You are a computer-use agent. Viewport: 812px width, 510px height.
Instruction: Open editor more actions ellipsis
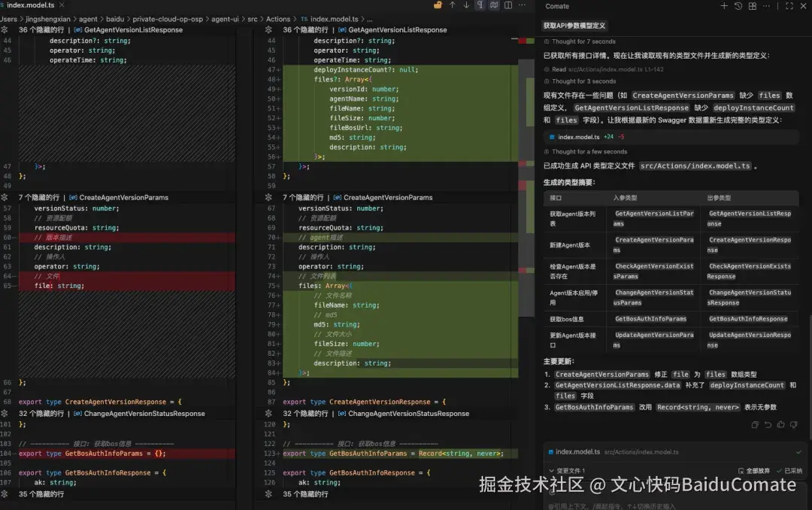click(522, 5)
